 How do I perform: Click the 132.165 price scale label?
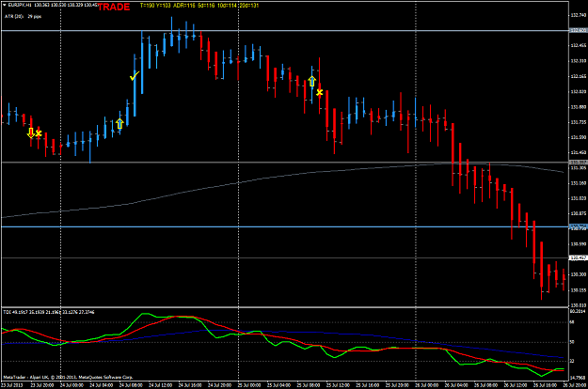pyautogui.click(x=579, y=76)
